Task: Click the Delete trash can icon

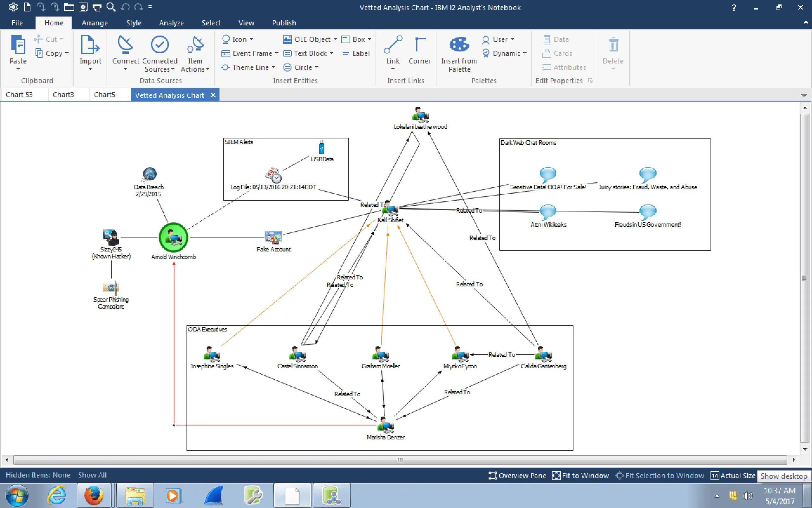Action: coord(613,45)
